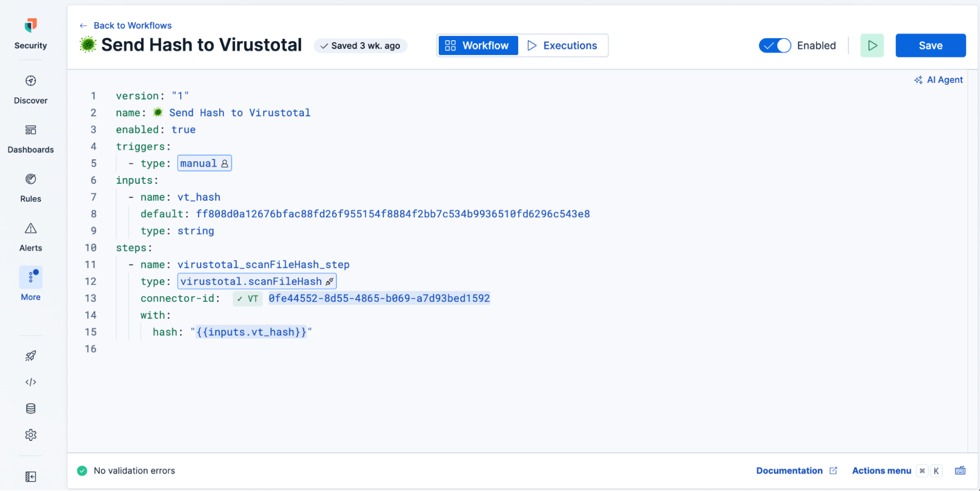This screenshot has width=980, height=491.
Task: Click the rocket launch icon in sidebar
Action: 30,356
